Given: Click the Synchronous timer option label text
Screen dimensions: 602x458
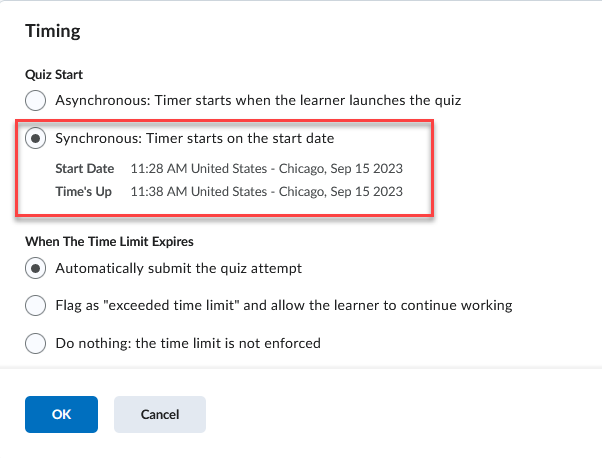Looking at the screenshot, I should [194, 138].
